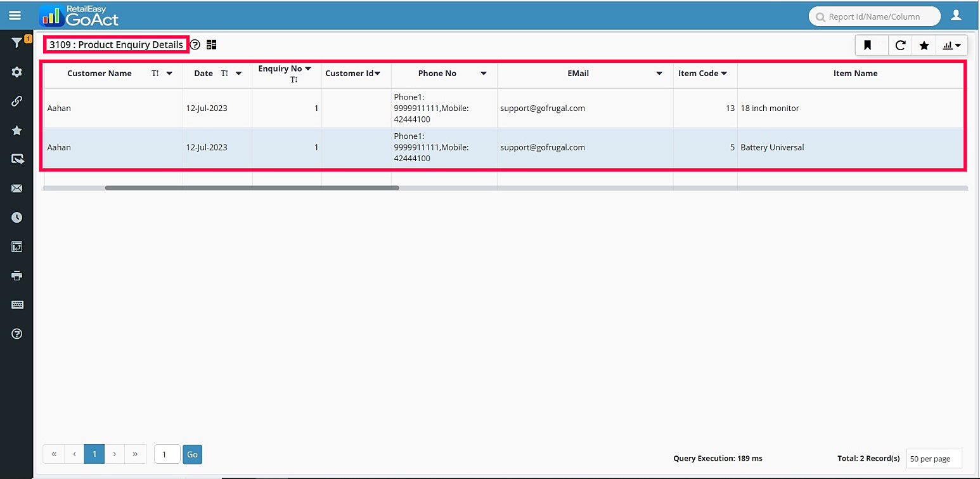This screenshot has width=980, height=479.
Task: Go to the first page with «
Action: [x=54, y=454]
